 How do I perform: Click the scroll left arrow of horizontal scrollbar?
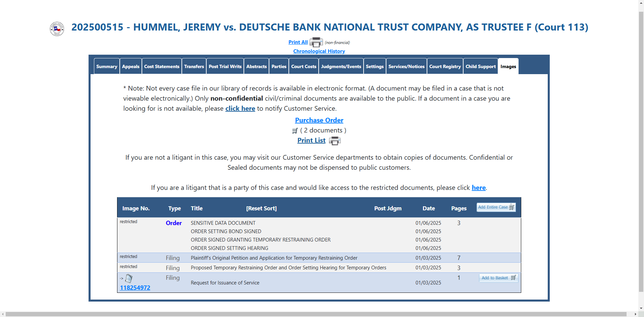tap(3, 314)
